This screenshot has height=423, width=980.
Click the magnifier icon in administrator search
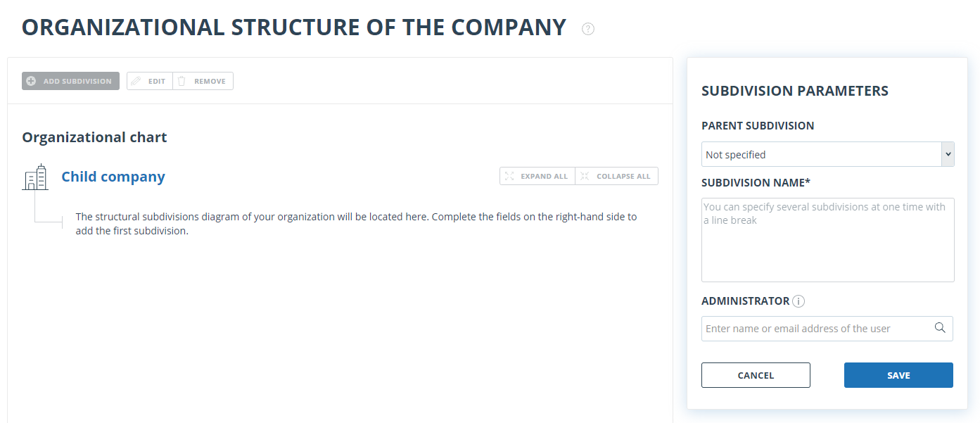(x=940, y=327)
